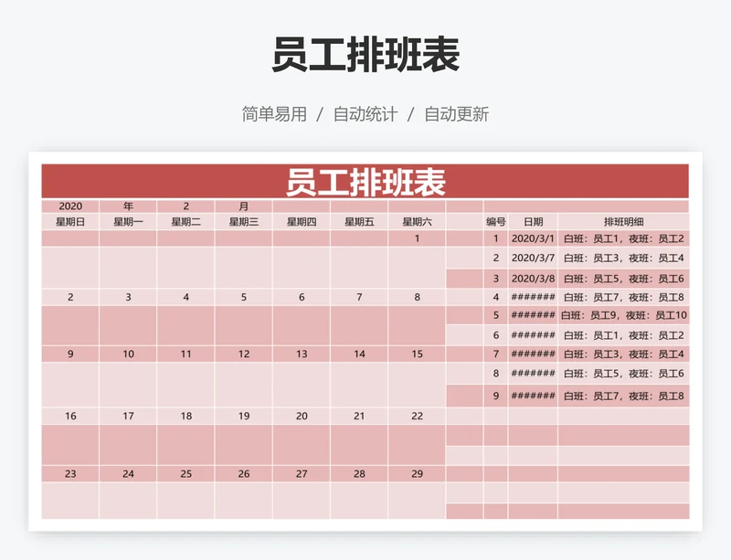The image size is (731, 560).
Task: Select calendar date 19
Action: (243, 416)
